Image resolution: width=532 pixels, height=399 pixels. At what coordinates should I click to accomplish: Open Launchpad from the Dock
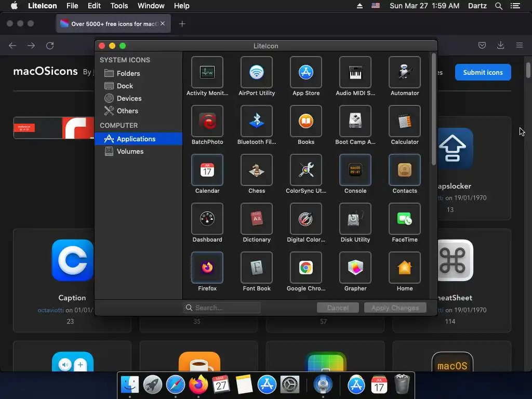point(153,384)
